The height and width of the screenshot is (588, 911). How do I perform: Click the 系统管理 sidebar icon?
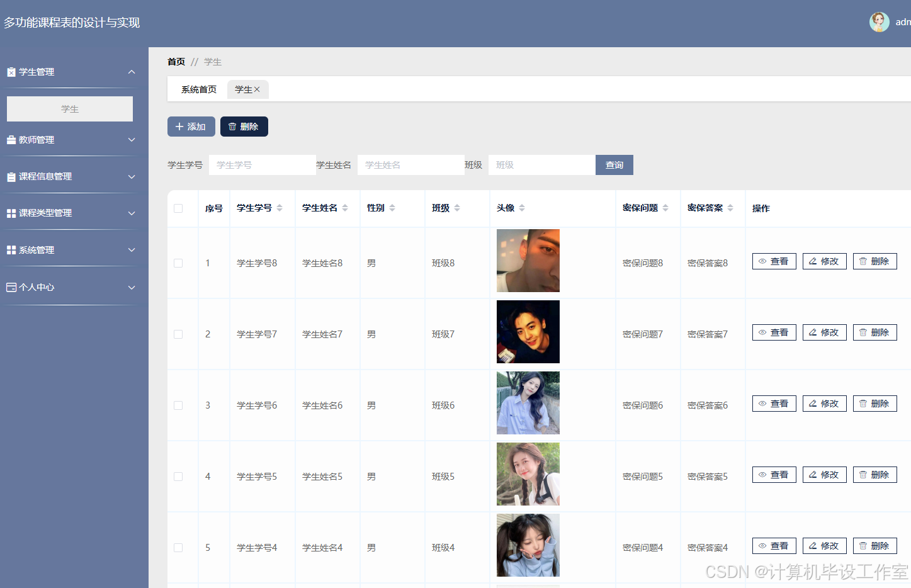(11, 249)
